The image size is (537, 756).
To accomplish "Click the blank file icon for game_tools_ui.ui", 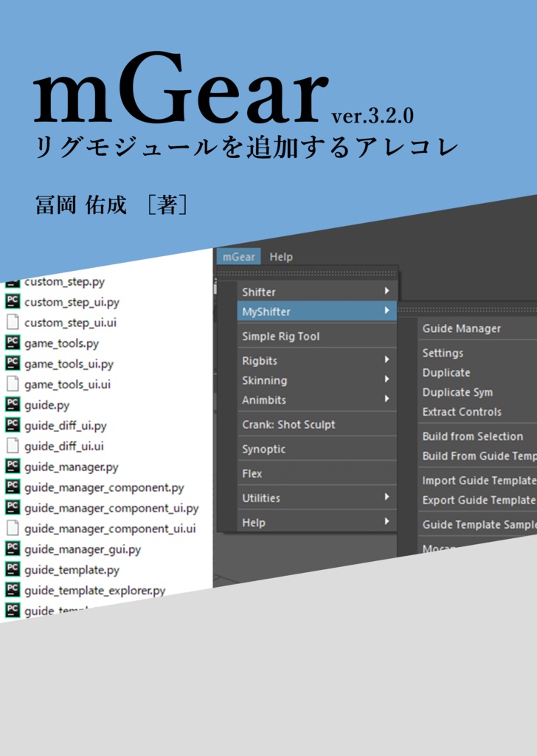I will point(13,384).
